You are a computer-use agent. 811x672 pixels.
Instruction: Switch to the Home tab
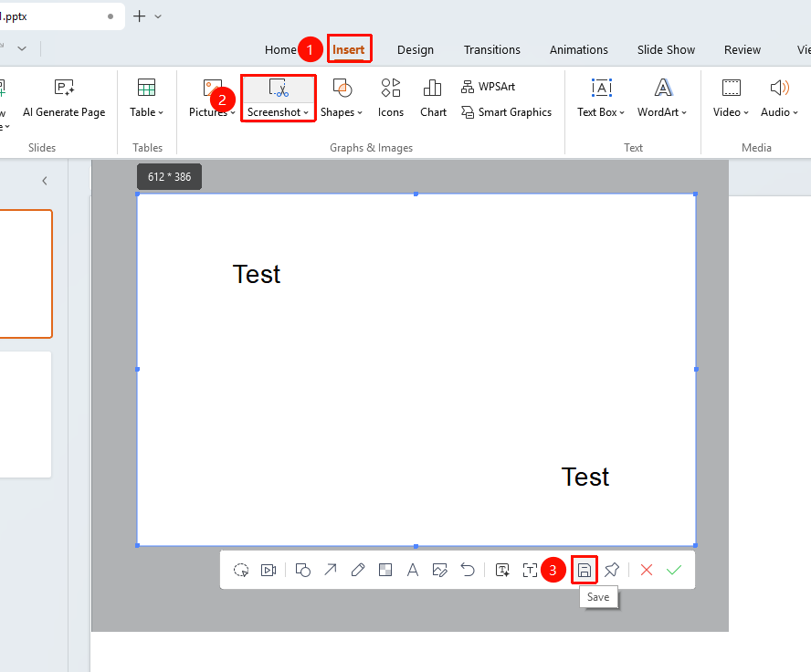(x=280, y=49)
